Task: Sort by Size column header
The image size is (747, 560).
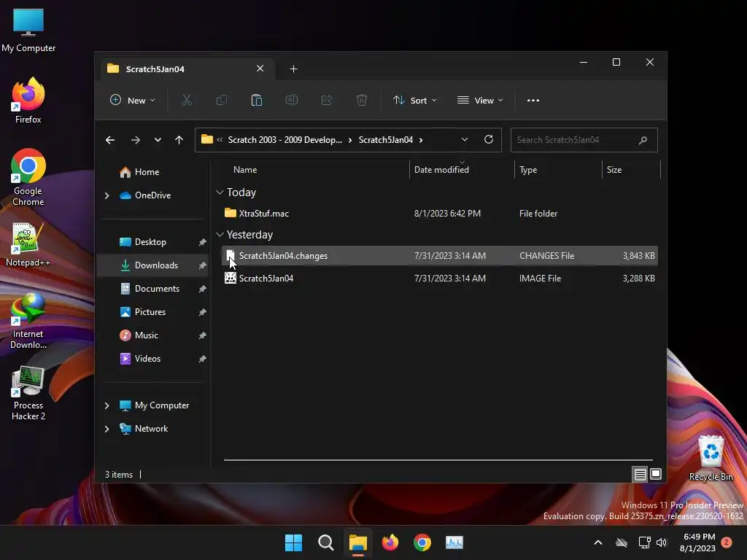Action: click(631, 169)
